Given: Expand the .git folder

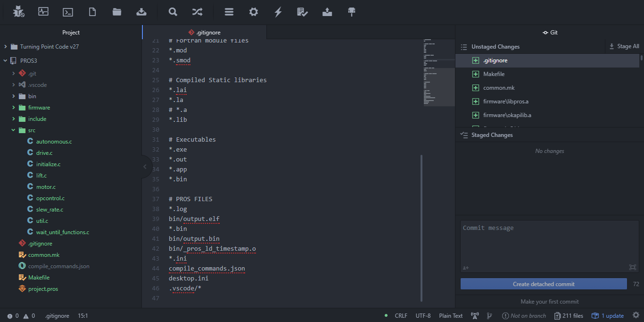Looking at the screenshot, I should click(x=14, y=74).
